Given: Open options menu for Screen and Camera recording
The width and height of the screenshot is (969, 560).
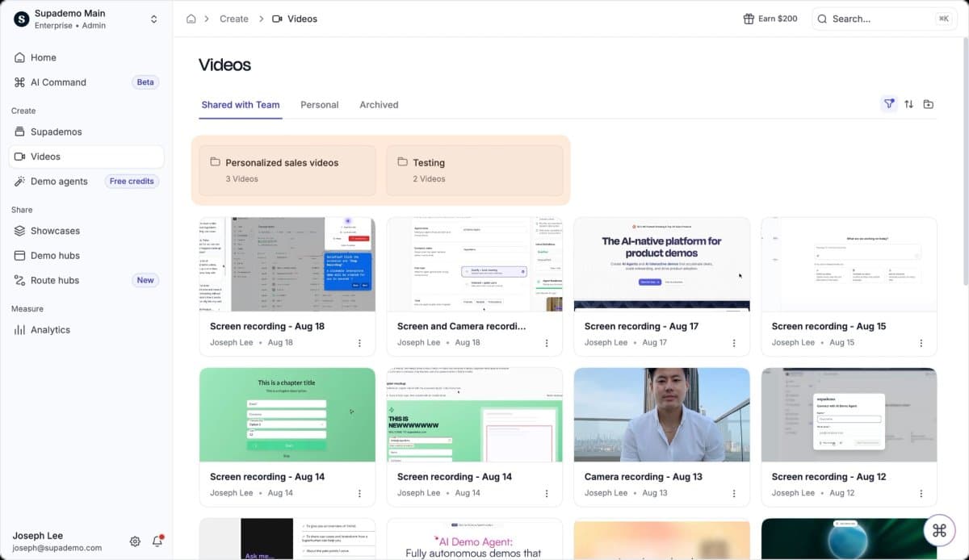Looking at the screenshot, I should tap(547, 343).
